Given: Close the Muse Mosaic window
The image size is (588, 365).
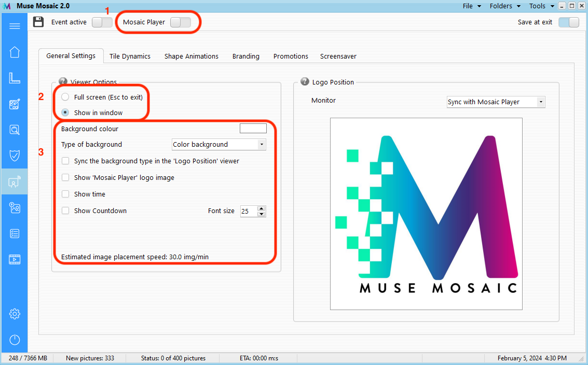Looking at the screenshot, I should [x=582, y=6].
